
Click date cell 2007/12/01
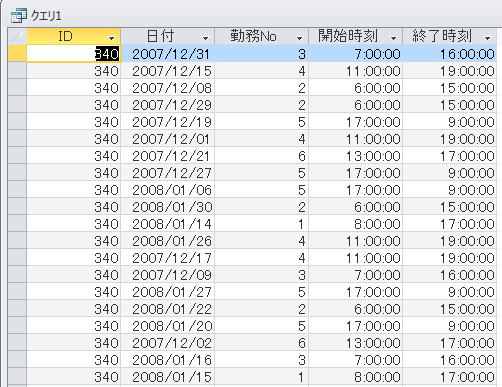pyautogui.click(x=168, y=139)
